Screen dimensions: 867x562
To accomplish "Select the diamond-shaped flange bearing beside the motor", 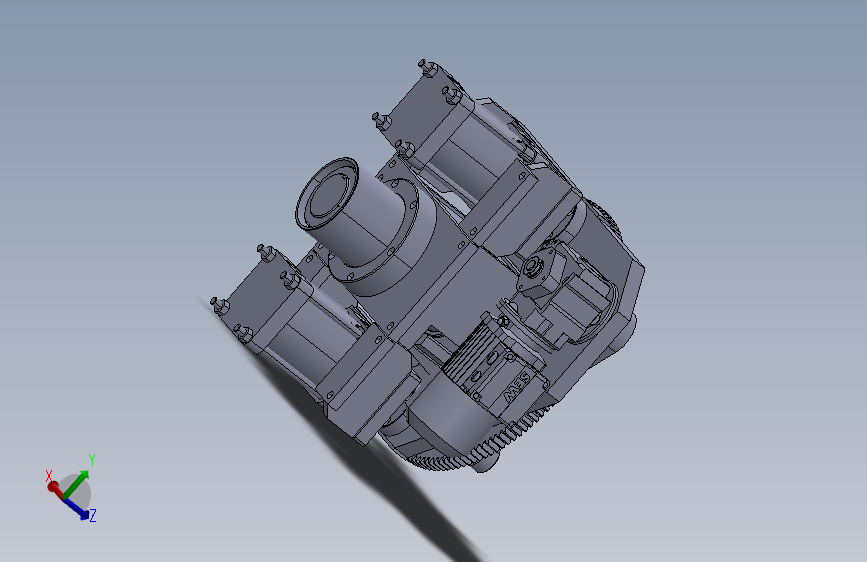I will pyautogui.click(x=538, y=270).
